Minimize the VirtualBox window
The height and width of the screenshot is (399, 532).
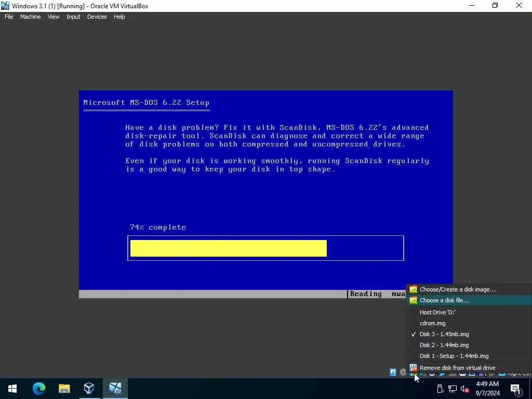tap(472, 6)
